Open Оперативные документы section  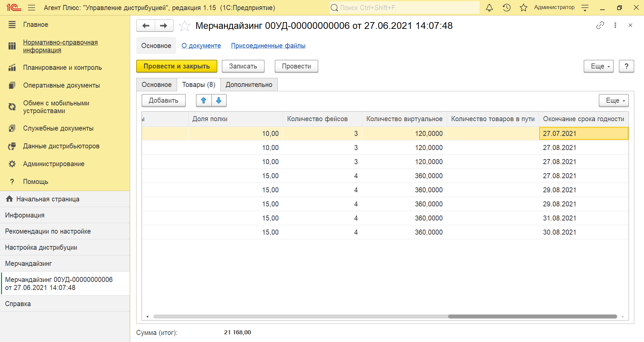[x=61, y=85]
